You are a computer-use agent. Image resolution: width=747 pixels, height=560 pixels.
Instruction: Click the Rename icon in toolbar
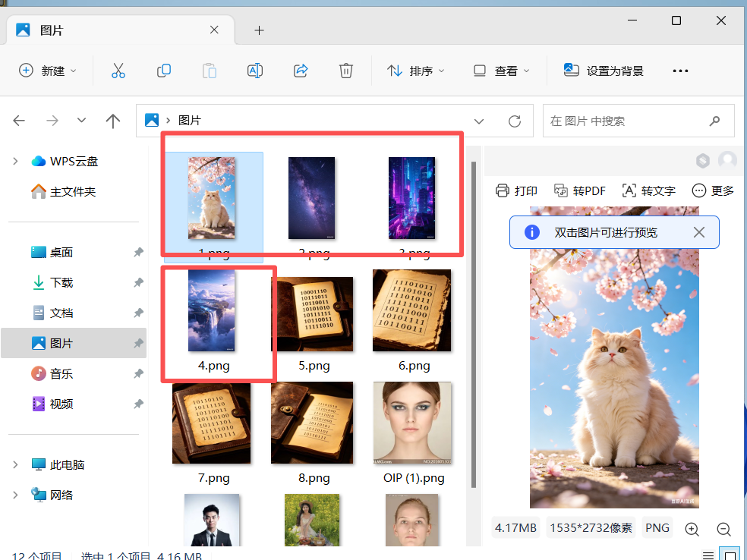click(x=255, y=71)
